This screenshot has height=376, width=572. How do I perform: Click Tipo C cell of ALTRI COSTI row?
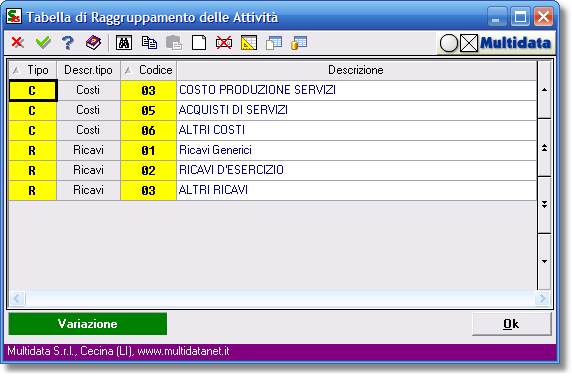click(x=32, y=131)
